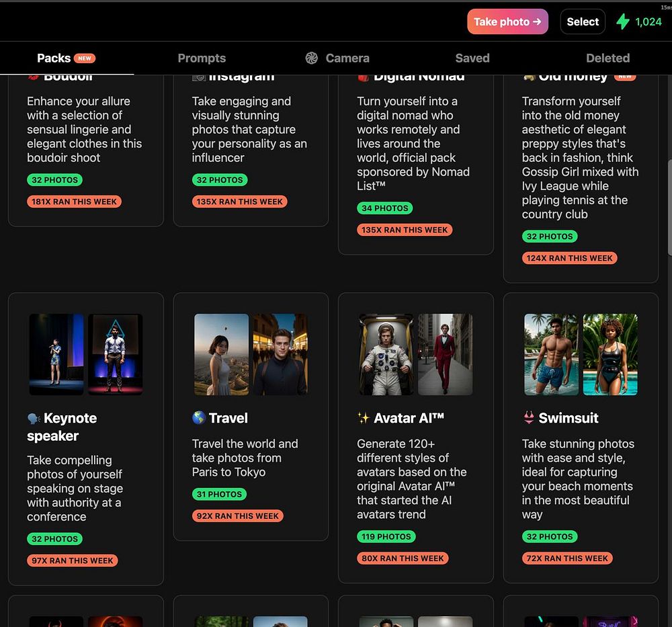Switch to the Camera tab
The image size is (672, 627).
pos(337,58)
